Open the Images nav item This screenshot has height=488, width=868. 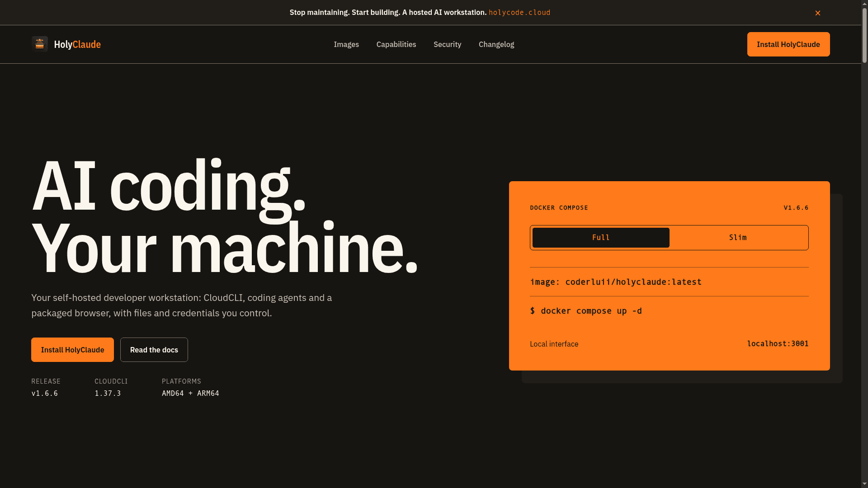point(346,44)
